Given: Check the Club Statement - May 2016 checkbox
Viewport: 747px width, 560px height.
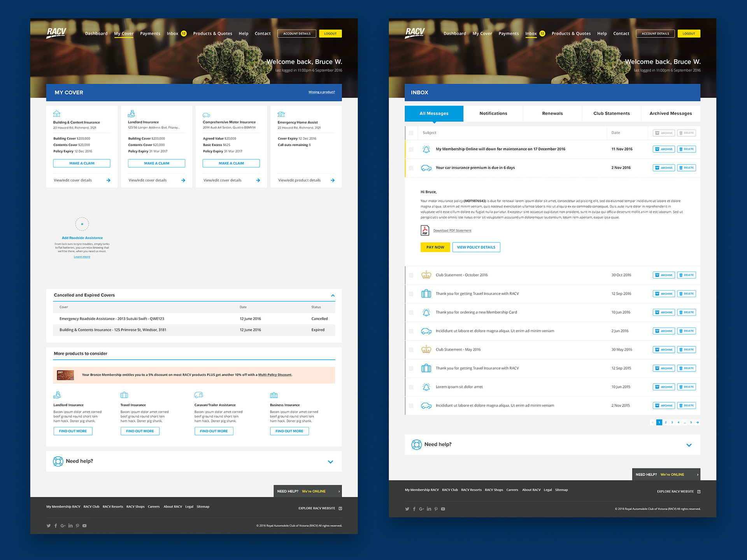Looking at the screenshot, I should [411, 350].
